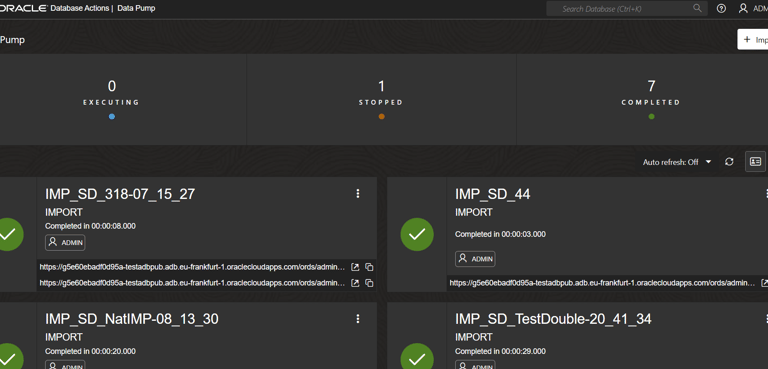Screen dimensions: 768x369
Task: Copy second URL of IMP_SD_318-07_15_27
Action: tap(369, 283)
